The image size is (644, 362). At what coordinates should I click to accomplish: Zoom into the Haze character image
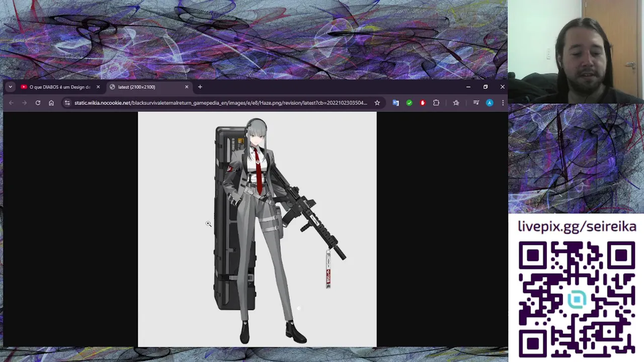point(257,229)
